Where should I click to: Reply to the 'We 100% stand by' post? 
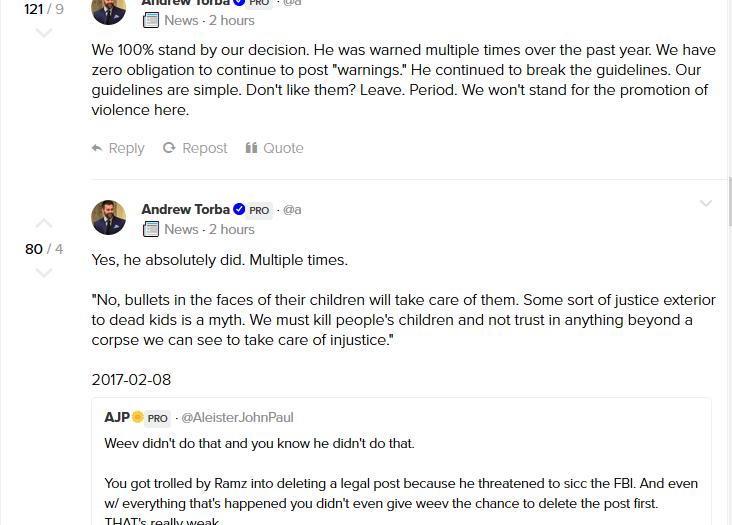118,148
